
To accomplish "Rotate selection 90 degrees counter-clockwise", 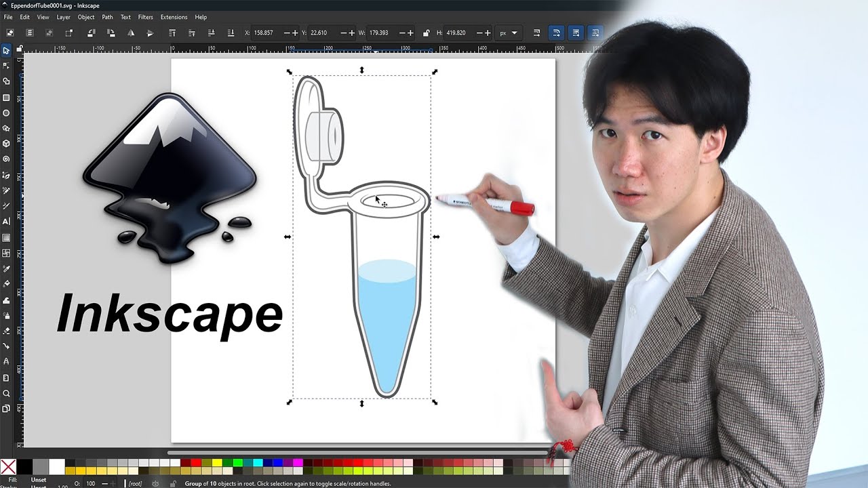I will pyautogui.click(x=92, y=33).
